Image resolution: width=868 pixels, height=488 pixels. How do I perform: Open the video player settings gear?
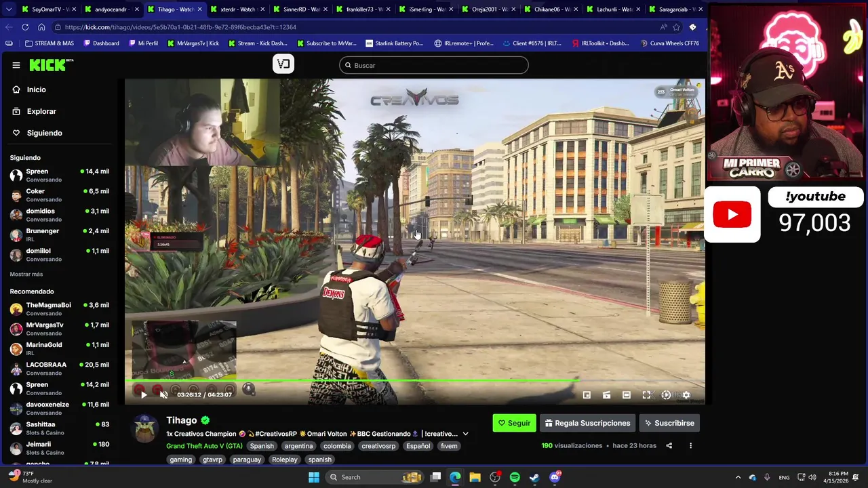pyautogui.click(x=686, y=394)
